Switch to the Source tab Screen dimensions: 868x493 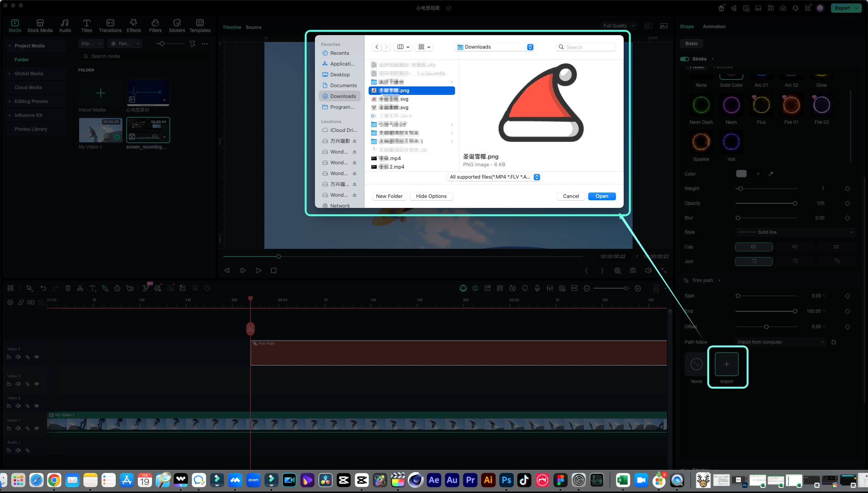[x=254, y=27]
